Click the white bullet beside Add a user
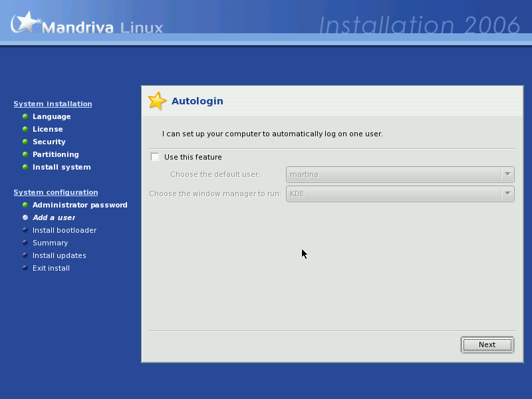The image size is (532, 399). click(x=25, y=217)
